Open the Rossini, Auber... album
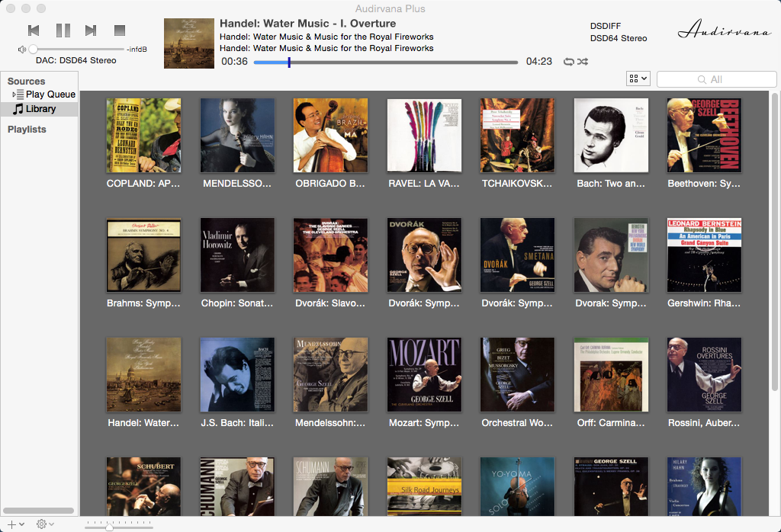This screenshot has width=781, height=532. pyautogui.click(x=704, y=374)
